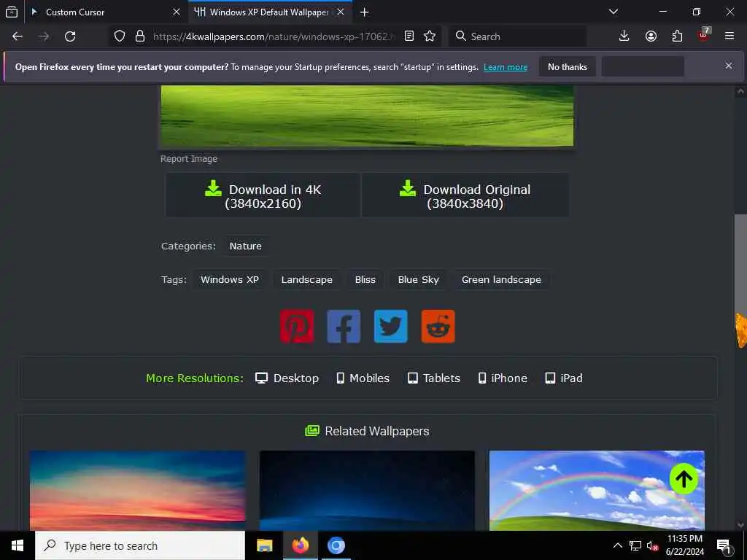View site security padlock info
Image resolution: width=747 pixels, height=560 pixels.
point(139,36)
